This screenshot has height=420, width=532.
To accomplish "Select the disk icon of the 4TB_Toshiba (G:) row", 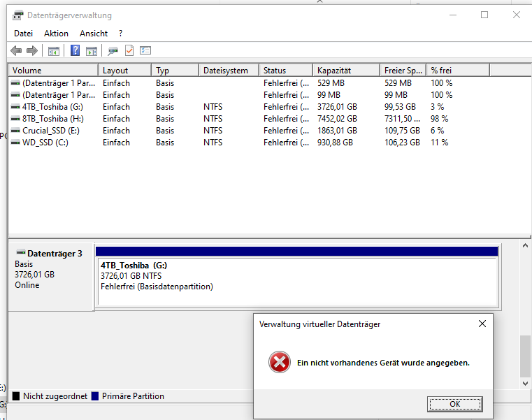I will coord(15,107).
